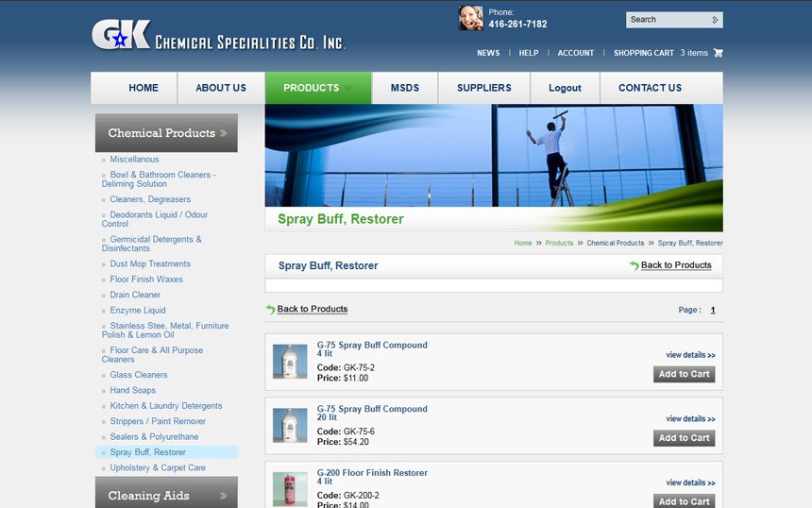
Task: View details for GK-75-2 product
Action: [x=690, y=355]
